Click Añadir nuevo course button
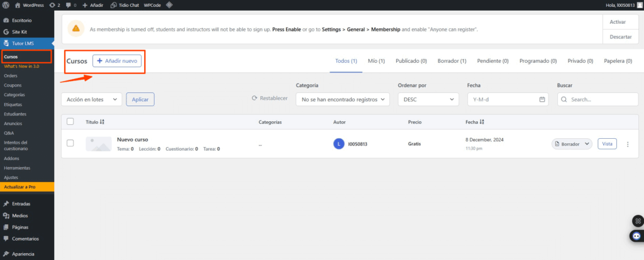Image resolution: width=644 pixels, height=260 pixels. 117,61
